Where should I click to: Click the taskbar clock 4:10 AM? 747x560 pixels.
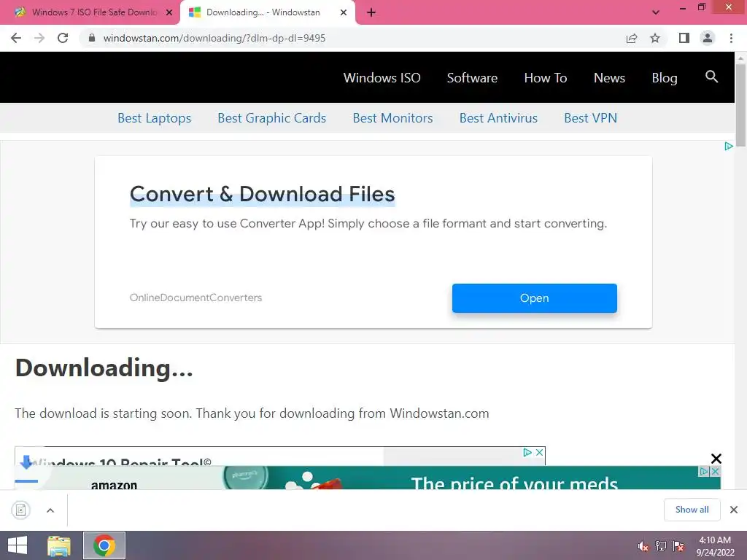coord(715,546)
